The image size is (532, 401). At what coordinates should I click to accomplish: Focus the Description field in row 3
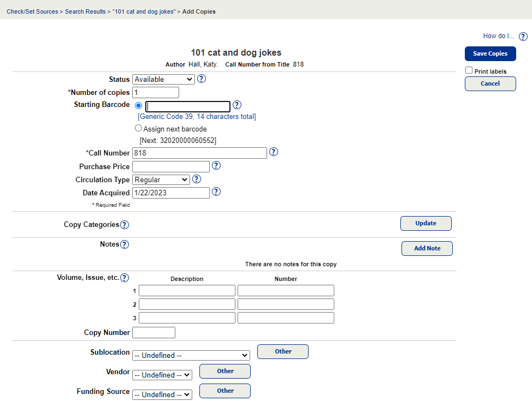tap(187, 318)
